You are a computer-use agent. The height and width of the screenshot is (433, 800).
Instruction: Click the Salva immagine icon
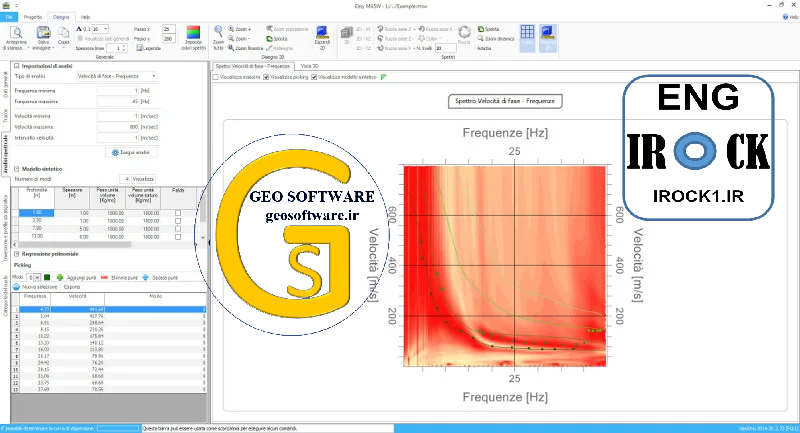click(x=43, y=34)
